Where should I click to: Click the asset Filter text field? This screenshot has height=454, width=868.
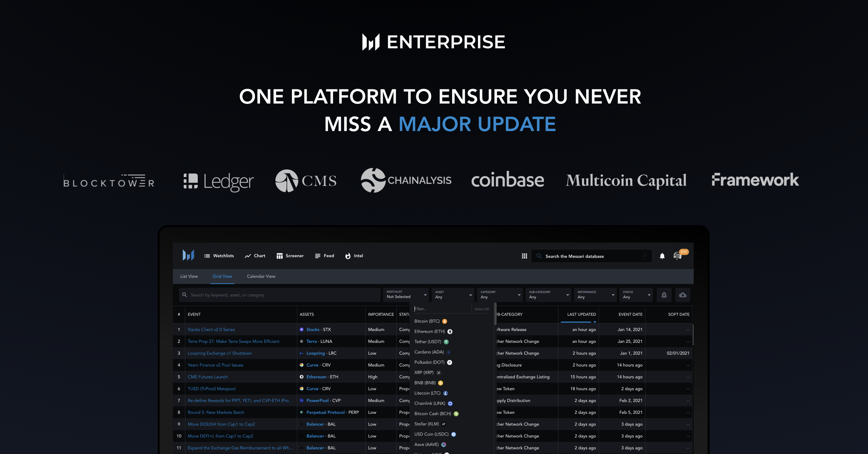[x=442, y=309]
